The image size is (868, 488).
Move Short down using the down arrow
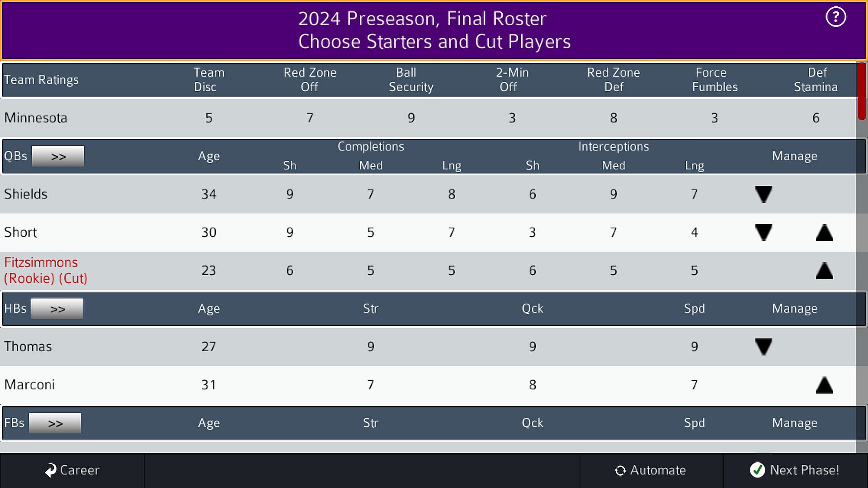pyautogui.click(x=764, y=233)
